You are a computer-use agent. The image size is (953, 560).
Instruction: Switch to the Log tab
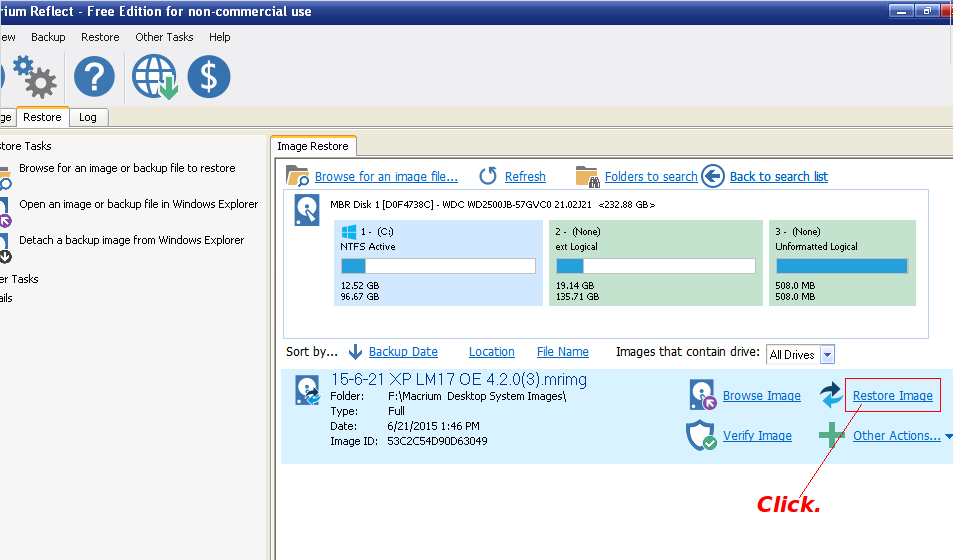(88, 117)
